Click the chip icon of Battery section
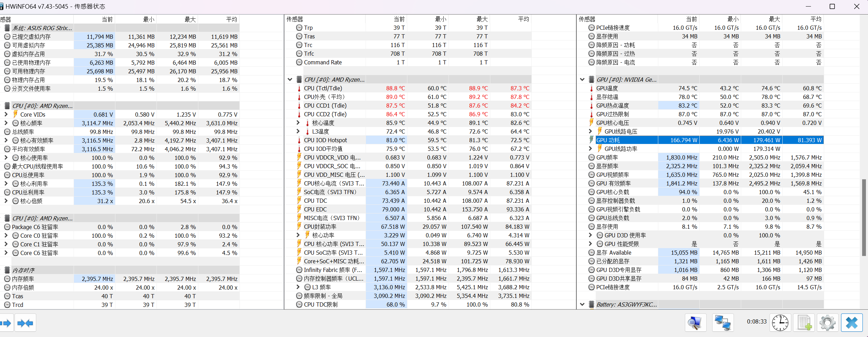 point(592,304)
